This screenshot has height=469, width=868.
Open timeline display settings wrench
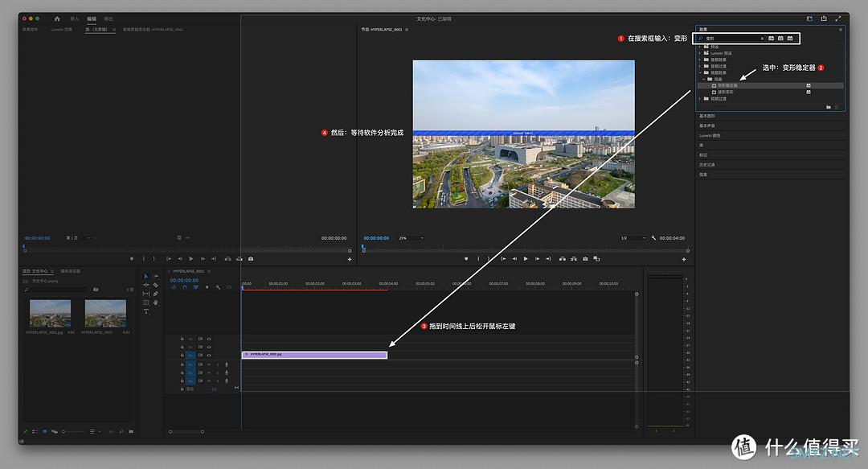[218, 287]
